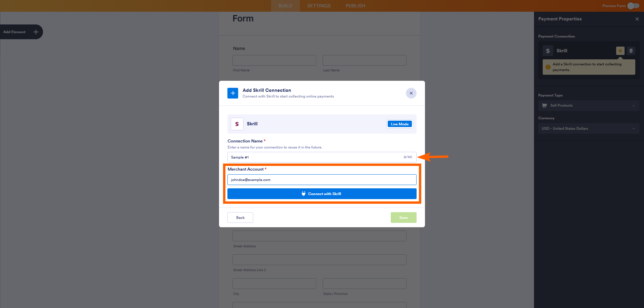Open the PUBLISH tab
This screenshot has height=308, width=644.
coord(355,6)
